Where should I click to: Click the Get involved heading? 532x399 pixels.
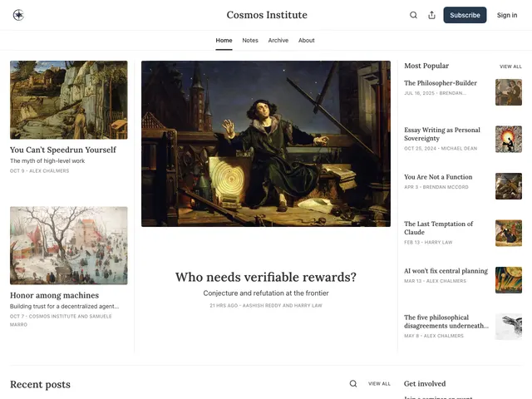[425, 384]
